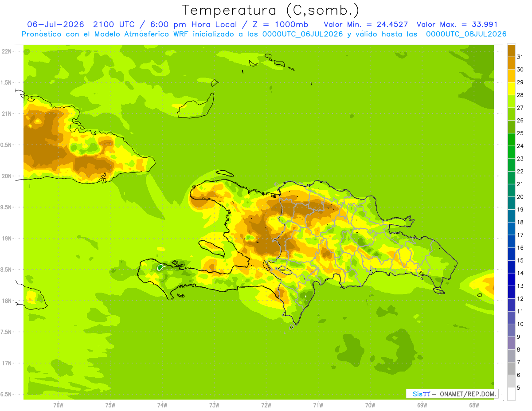The height and width of the screenshot is (411, 532).
Task: Click the legend color band between 28 and 29
Action: click(x=511, y=89)
